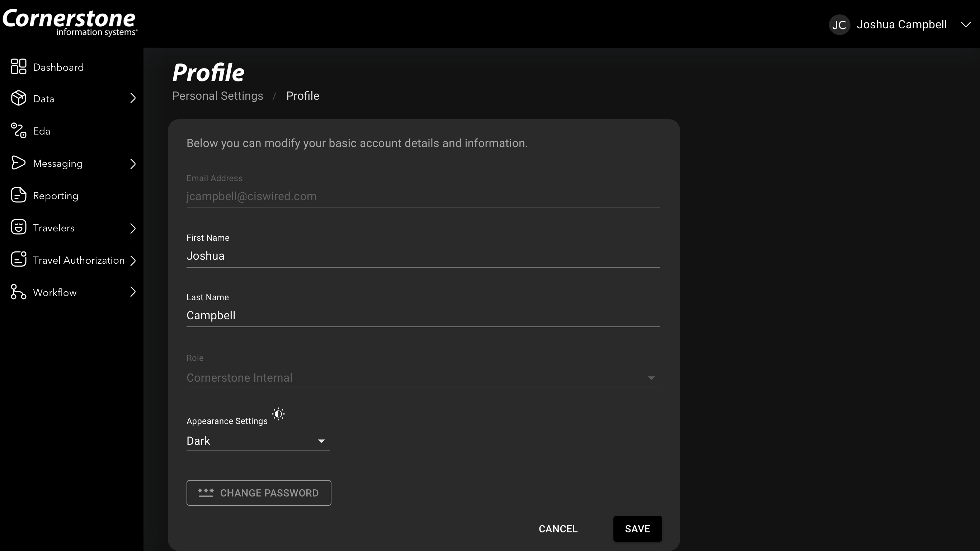Screen dimensions: 980x551
Task: Expand the Data submenu chevron
Action: pos(133,98)
